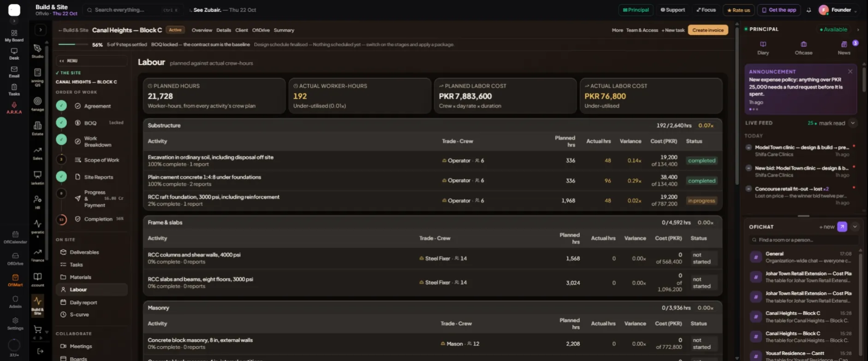Open the OfiMart sidebar icon

(15, 280)
